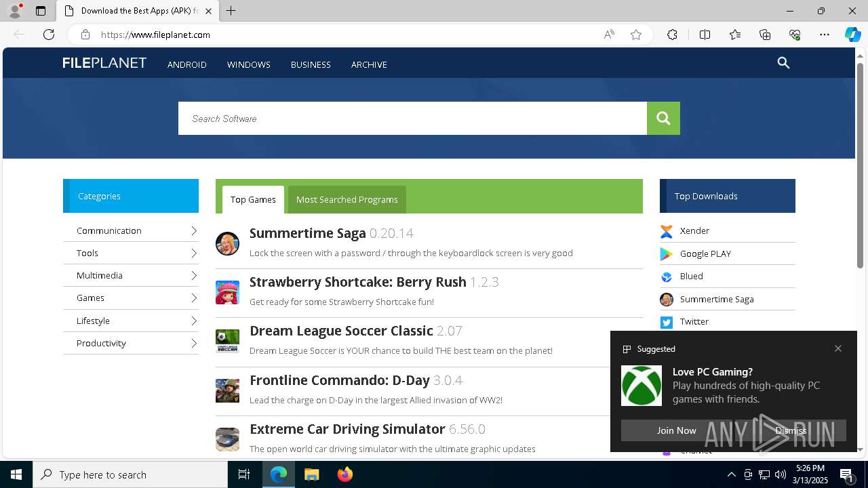Click the Dream League Soccer Classic icon
868x488 pixels.
[227, 341]
